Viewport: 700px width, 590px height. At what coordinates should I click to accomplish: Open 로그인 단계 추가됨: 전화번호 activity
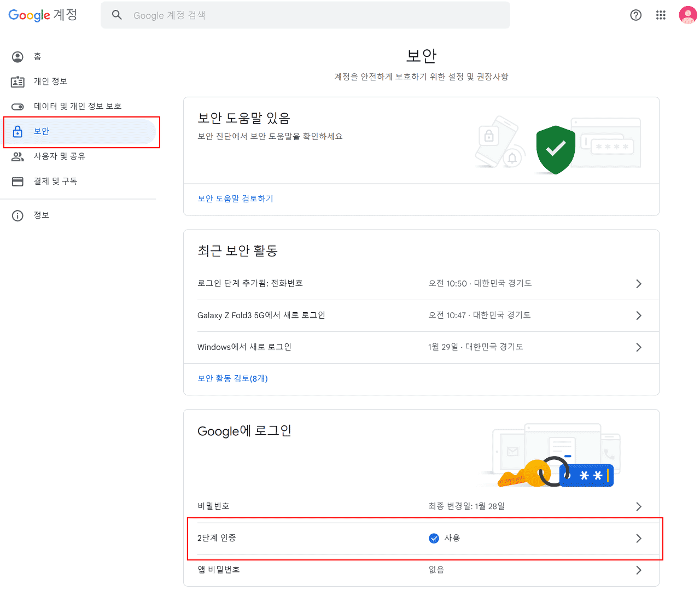coord(421,284)
